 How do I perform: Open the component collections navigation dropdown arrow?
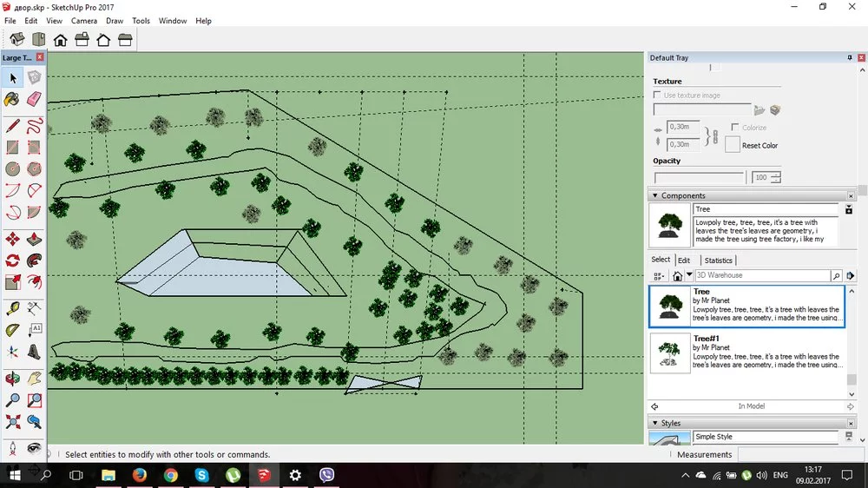690,276
